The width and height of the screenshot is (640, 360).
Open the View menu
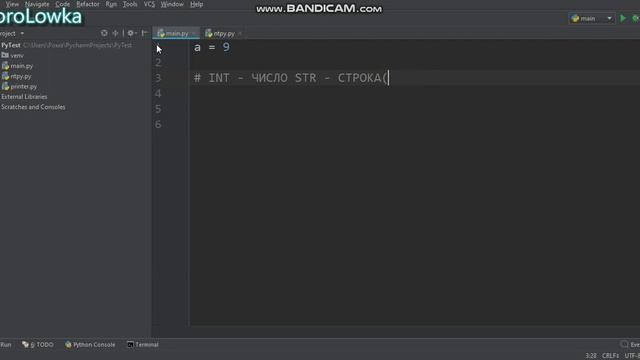12,4
